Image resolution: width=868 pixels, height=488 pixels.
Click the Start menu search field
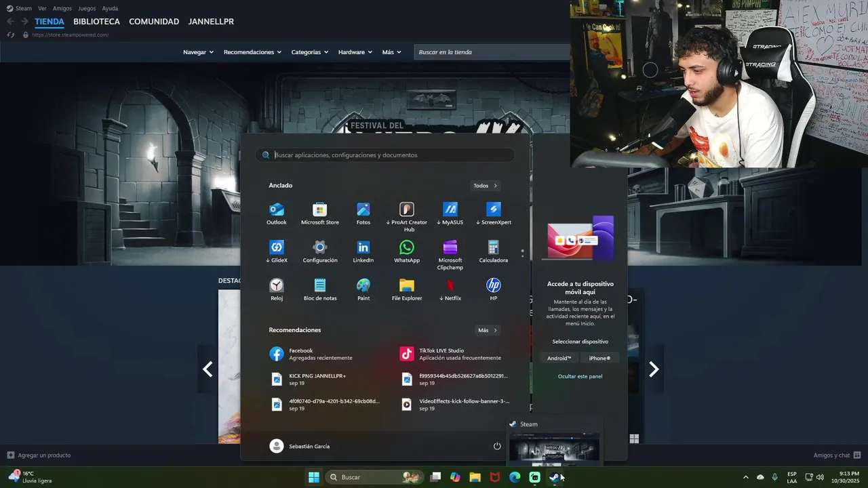tap(385, 155)
